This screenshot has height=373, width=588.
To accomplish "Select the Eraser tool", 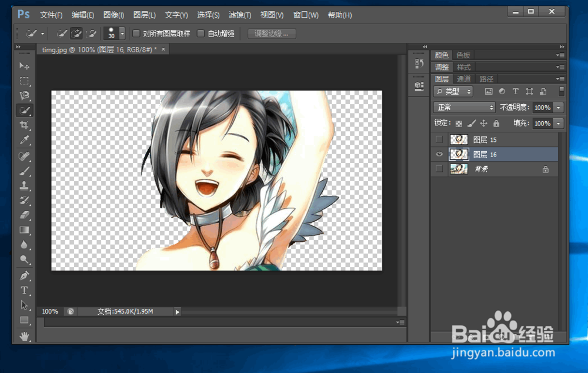I will [x=24, y=215].
